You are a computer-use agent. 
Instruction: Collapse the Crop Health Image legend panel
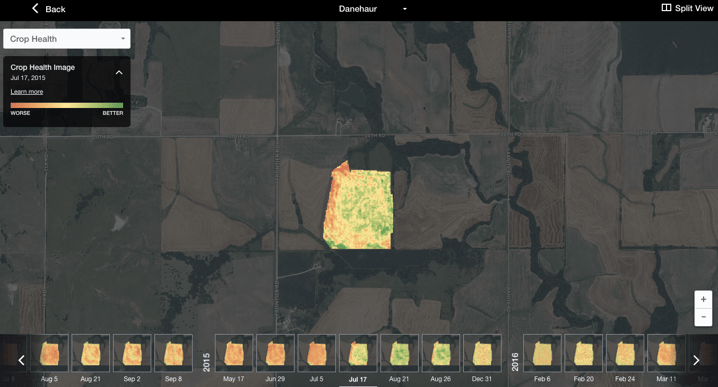point(119,72)
